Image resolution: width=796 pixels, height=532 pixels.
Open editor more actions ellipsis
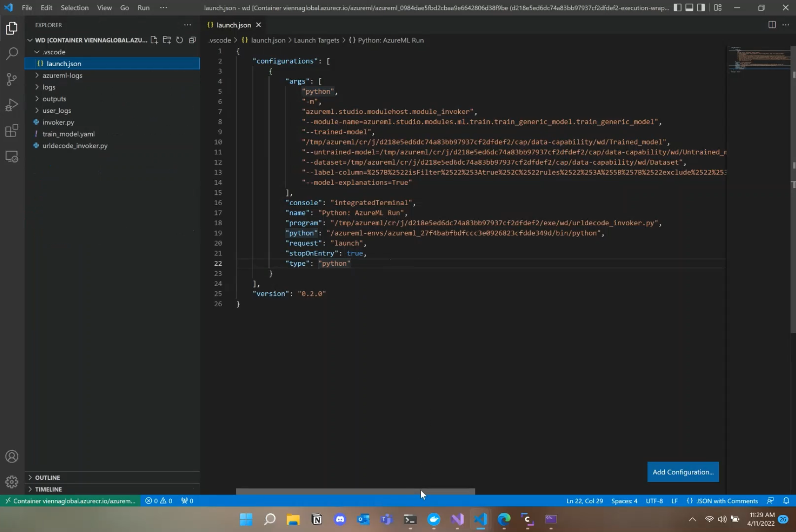786,25
